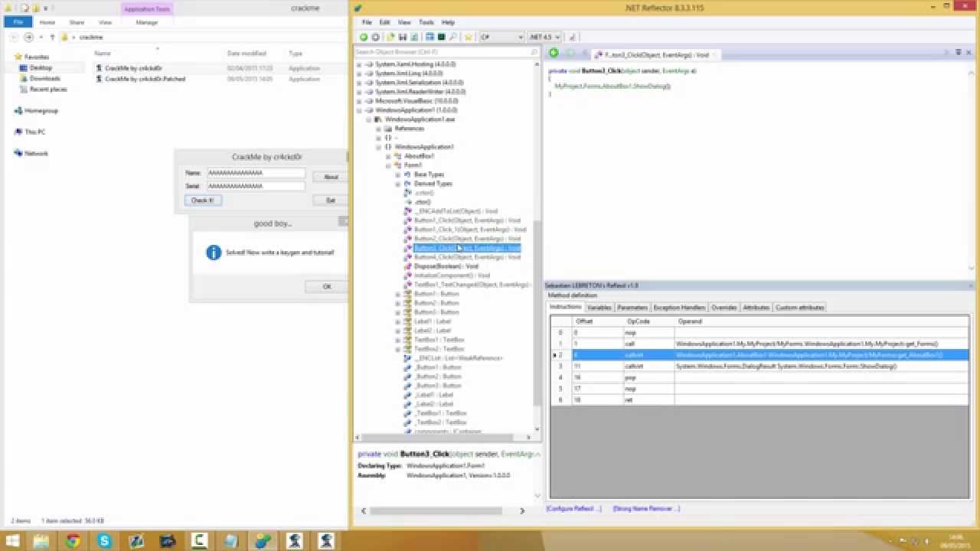The image size is (980, 551).
Task: Open the Windows Start button
Action: (12, 541)
